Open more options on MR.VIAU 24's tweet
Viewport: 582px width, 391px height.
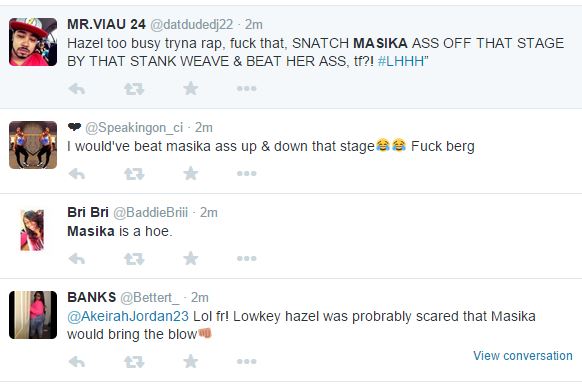(x=246, y=89)
